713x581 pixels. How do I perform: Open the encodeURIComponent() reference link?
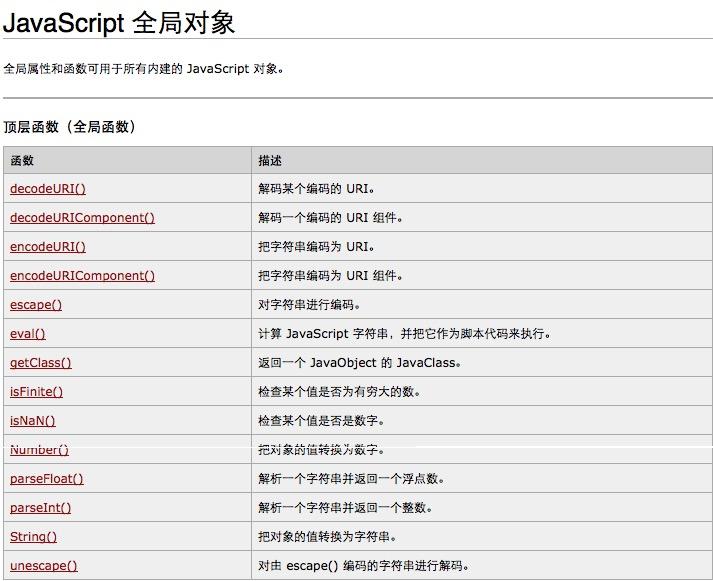click(x=82, y=276)
